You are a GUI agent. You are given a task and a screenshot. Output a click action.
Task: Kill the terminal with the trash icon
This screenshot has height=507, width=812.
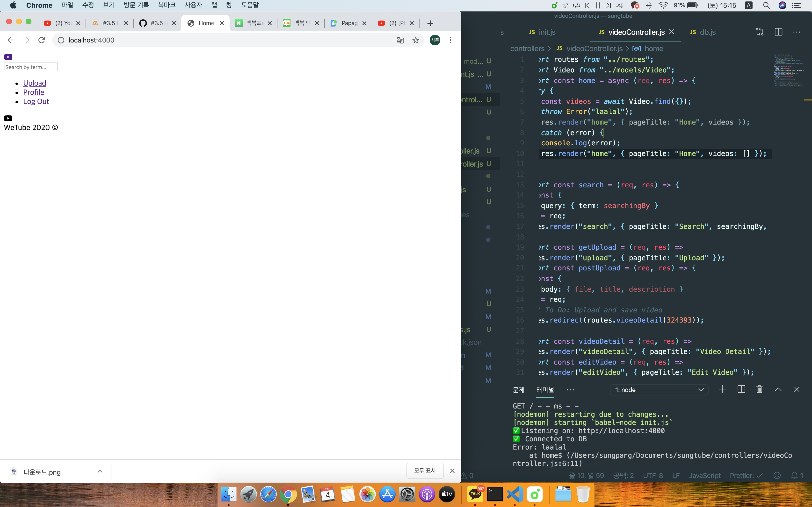[759, 389]
